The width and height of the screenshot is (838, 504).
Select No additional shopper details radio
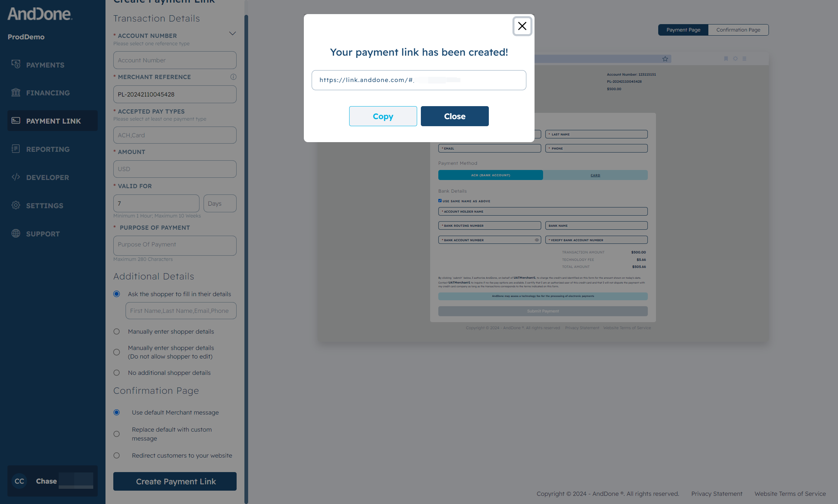click(x=117, y=373)
